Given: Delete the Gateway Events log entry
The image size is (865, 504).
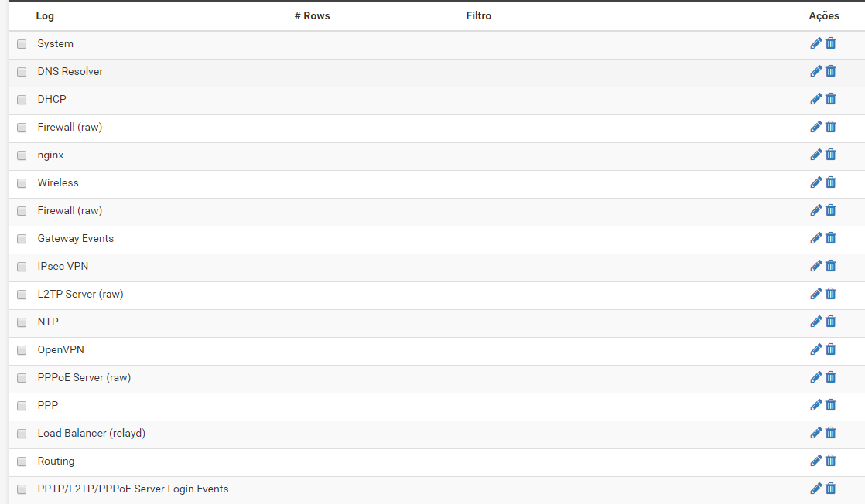Looking at the screenshot, I should (x=831, y=238).
